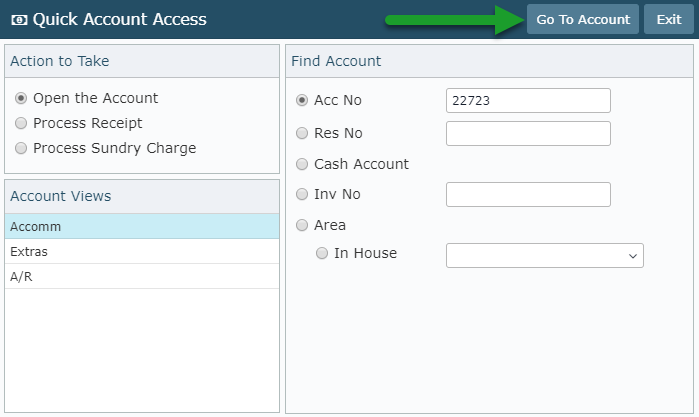
Task: Select the Inv No radio button
Action: (302, 194)
